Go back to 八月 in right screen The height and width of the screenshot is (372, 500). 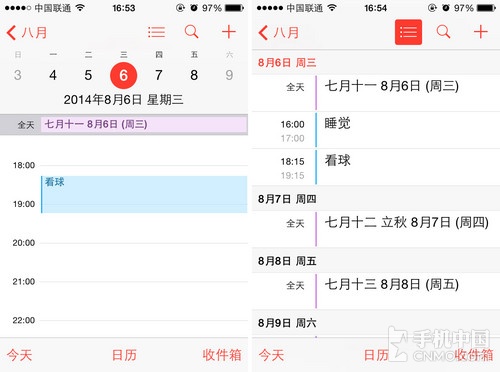pyautogui.click(x=279, y=33)
